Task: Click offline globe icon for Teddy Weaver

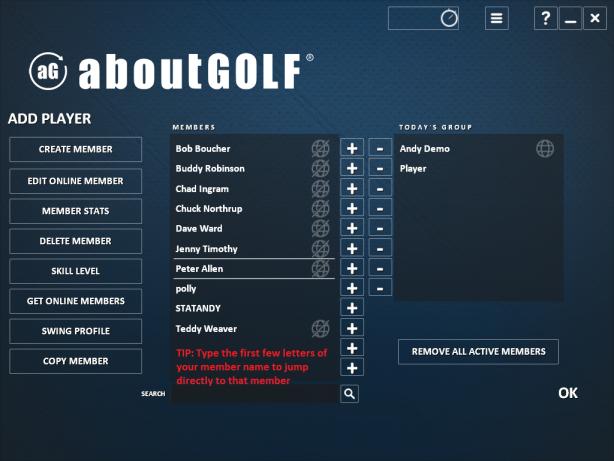Action: (x=320, y=329)
